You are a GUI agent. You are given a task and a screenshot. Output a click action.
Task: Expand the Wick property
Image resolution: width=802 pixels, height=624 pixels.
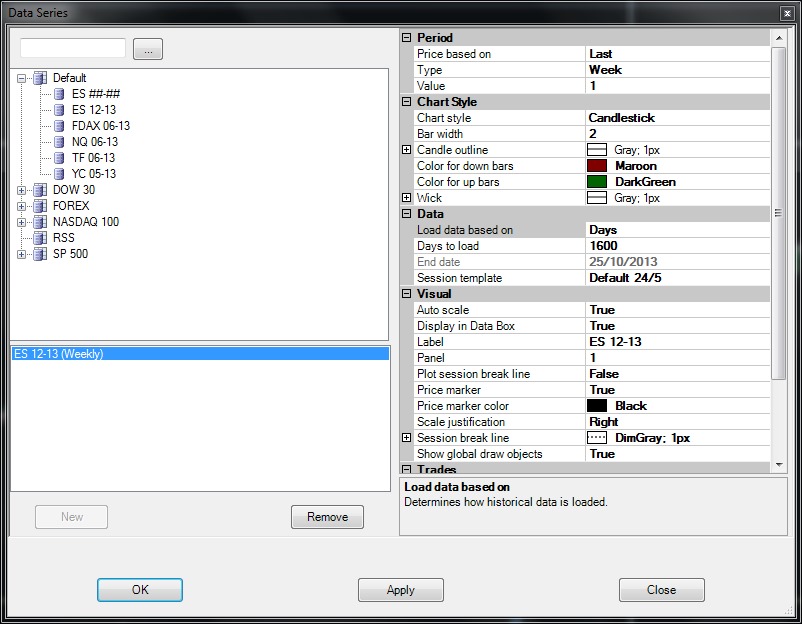407,197
